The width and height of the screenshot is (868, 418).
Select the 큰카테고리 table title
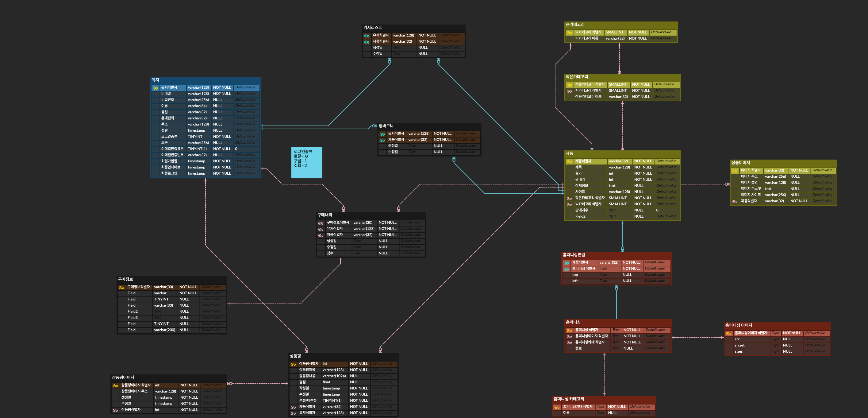575,25
